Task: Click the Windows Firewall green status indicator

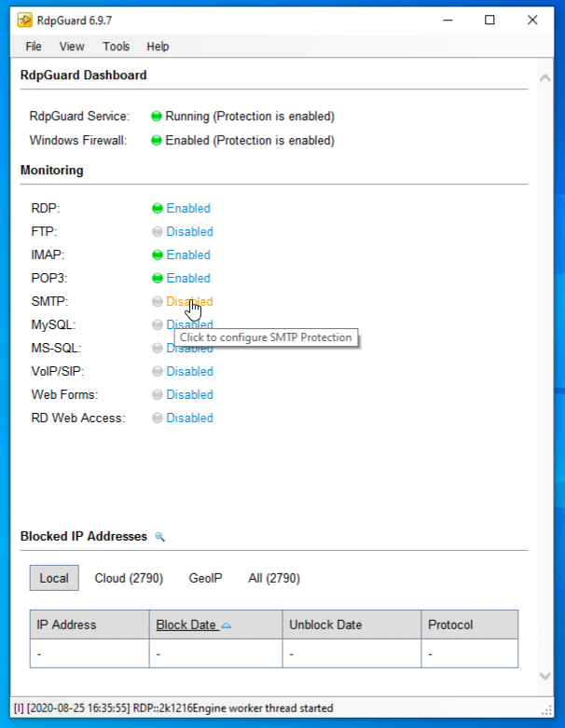Action: point(156,141)
